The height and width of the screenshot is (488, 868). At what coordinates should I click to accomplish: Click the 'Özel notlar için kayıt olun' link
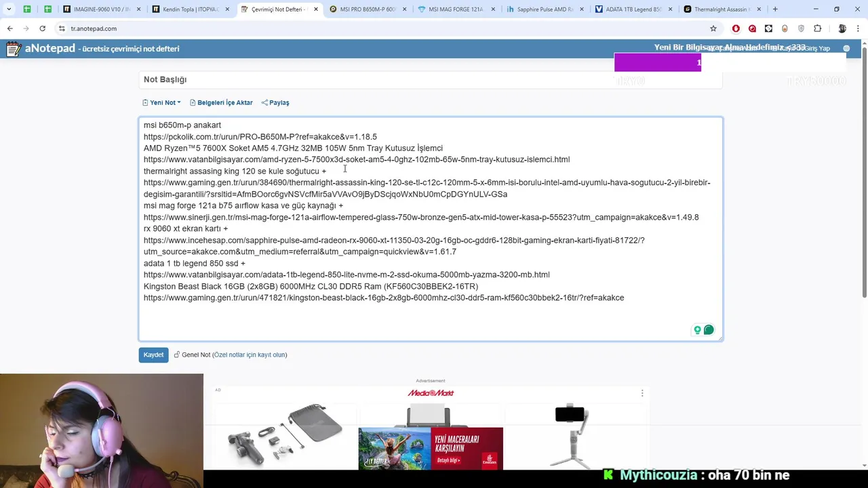pos(250,354)
